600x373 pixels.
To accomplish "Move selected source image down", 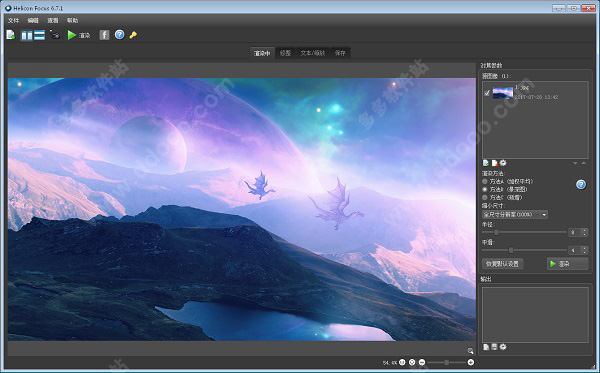I will [x=575, y=163].
